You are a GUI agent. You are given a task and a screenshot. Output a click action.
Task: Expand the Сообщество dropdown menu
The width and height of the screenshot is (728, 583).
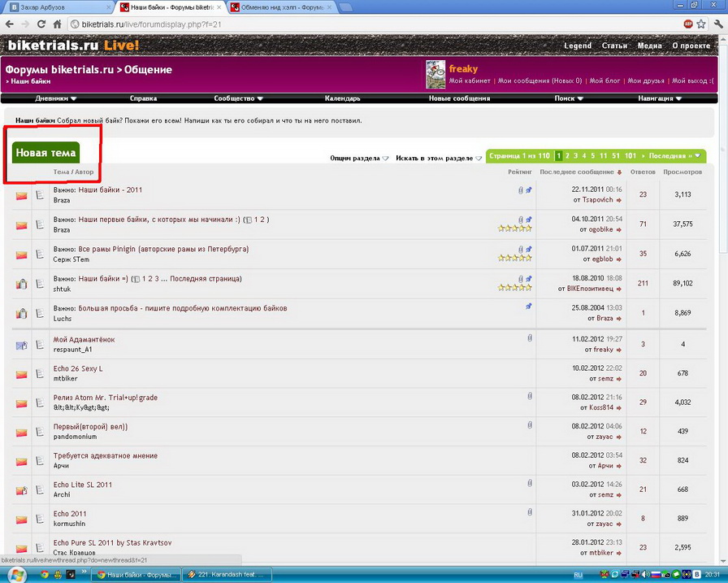(240, 98)
